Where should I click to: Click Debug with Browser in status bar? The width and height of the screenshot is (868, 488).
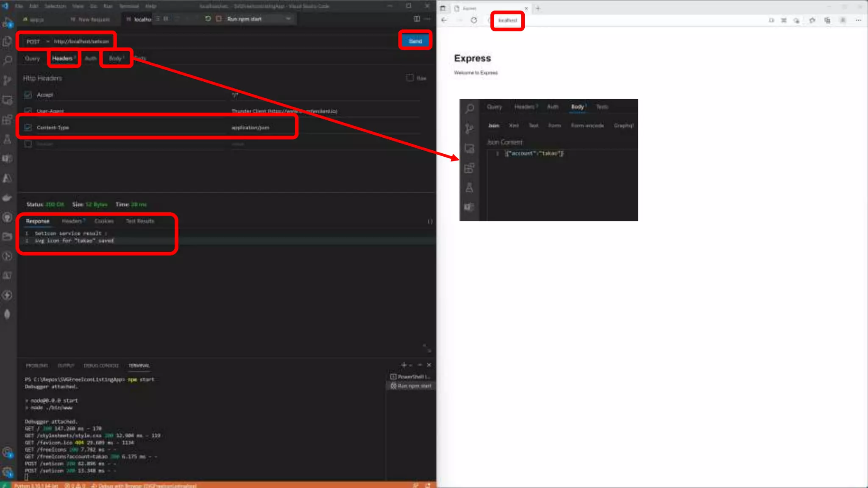tap(144, 485)
